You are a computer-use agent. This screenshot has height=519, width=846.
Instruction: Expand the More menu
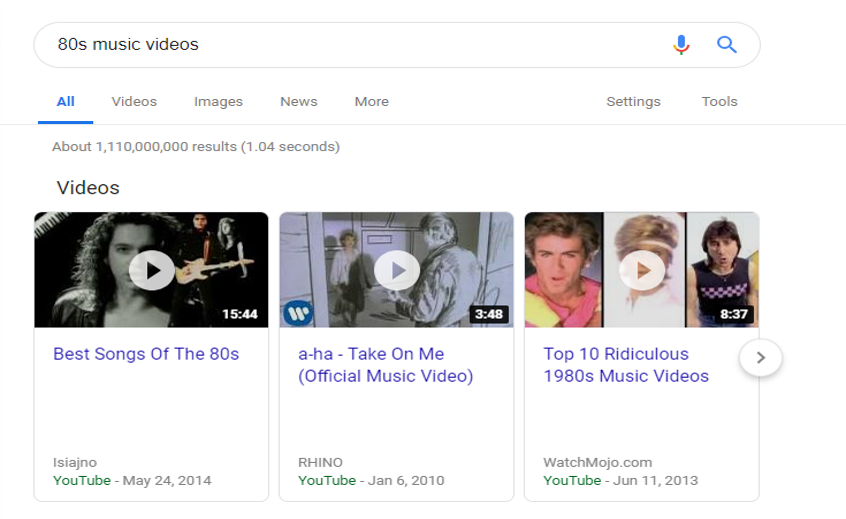pos(371,102)
